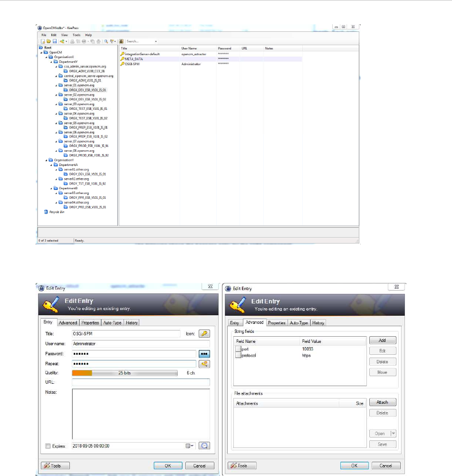Click the Find magnifier icon in toolbar

(x=106, y=41)
